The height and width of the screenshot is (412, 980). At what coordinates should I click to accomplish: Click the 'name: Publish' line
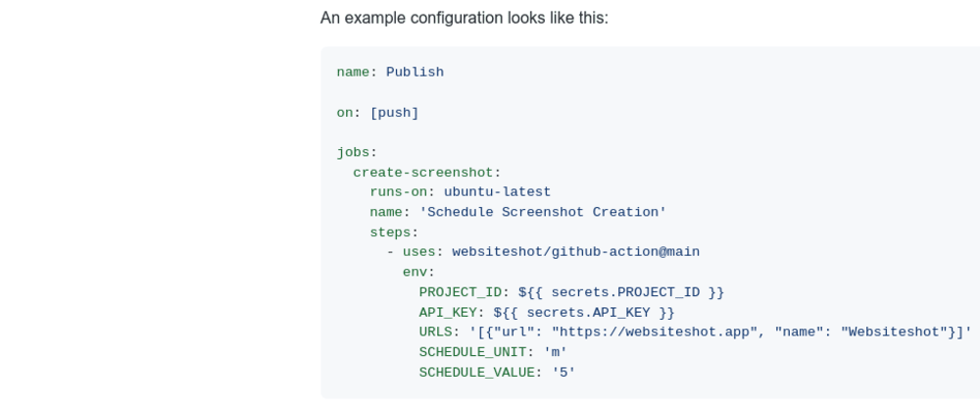pyautogui.click(x=390, y=72)
